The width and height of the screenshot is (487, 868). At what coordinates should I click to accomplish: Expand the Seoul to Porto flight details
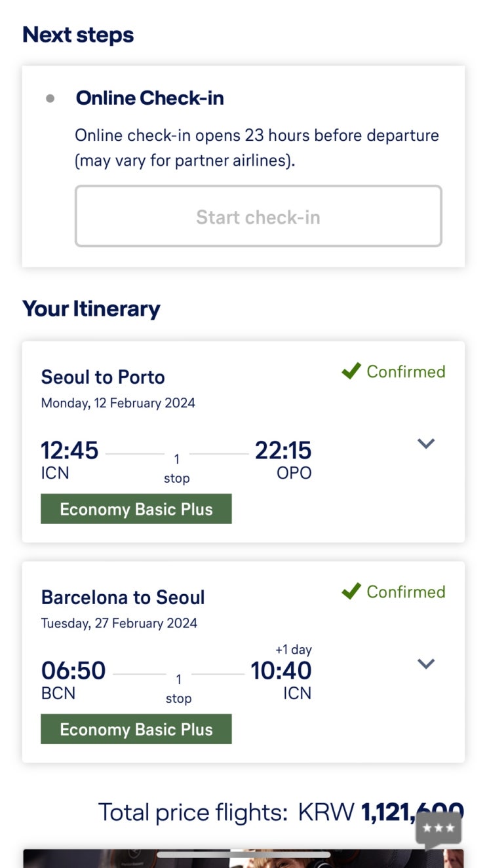(426, 443)
